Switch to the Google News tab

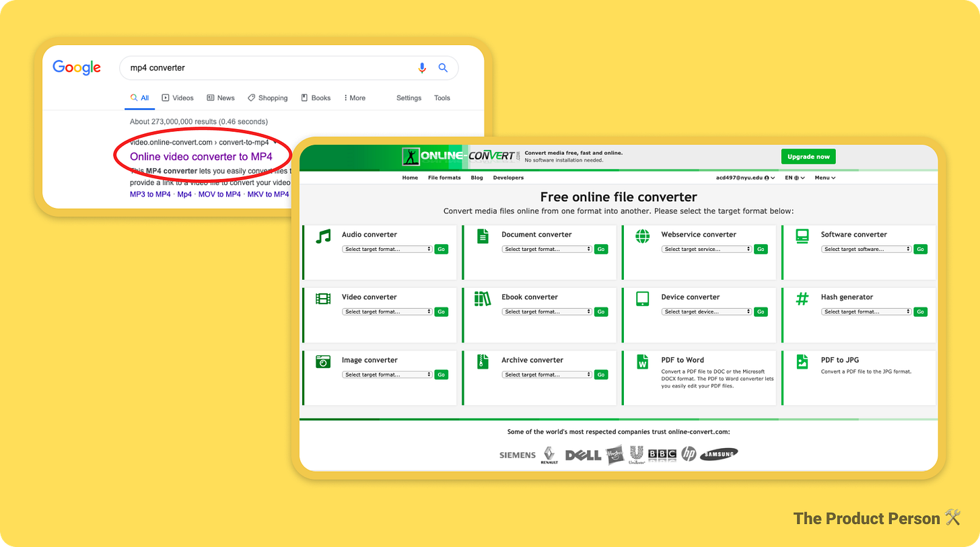click(221, 98)
